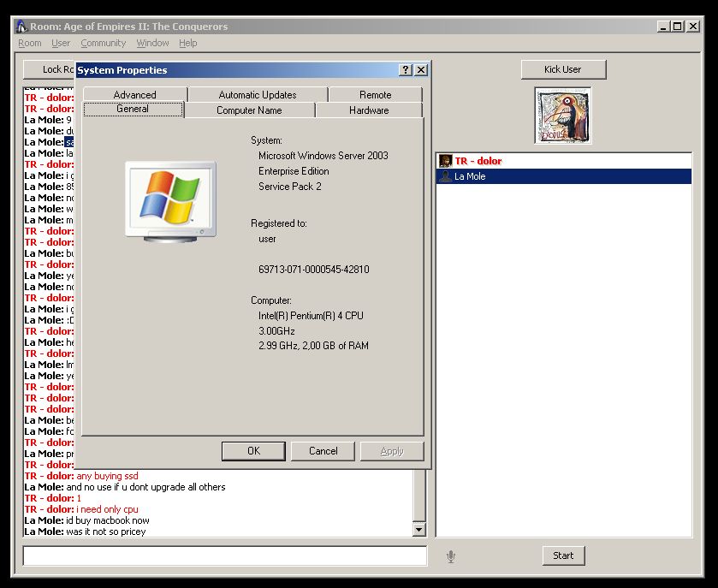Click the microphone icon beside the chat input
718x588 pixels.
(x=451, y=556)
